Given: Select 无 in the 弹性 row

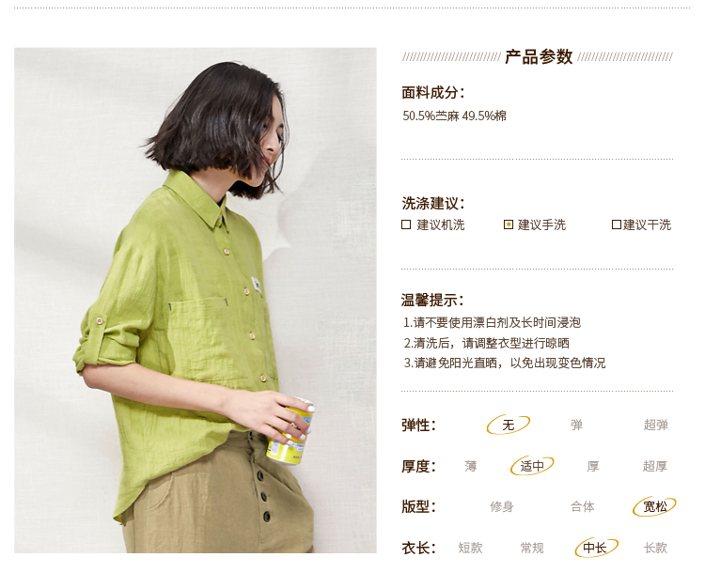Looking at the screenshot, I should (x=508, y=425).
